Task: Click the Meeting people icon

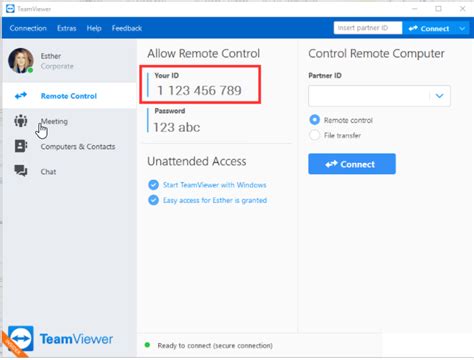Action: 21,121
